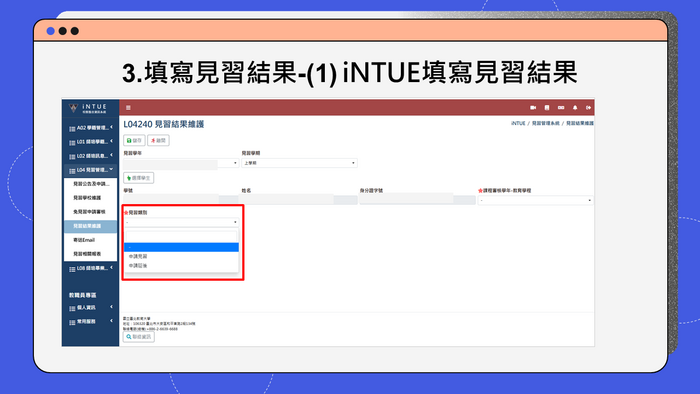Click the search button in page footer

tap(139, 337)
